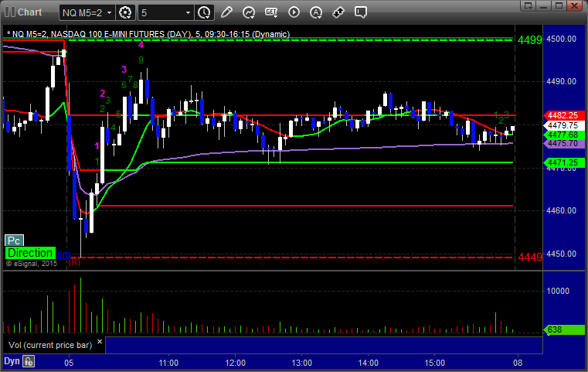Click the 05 date label on time axis
Viewport: 588px width, 372px height.
click(69, 363)
